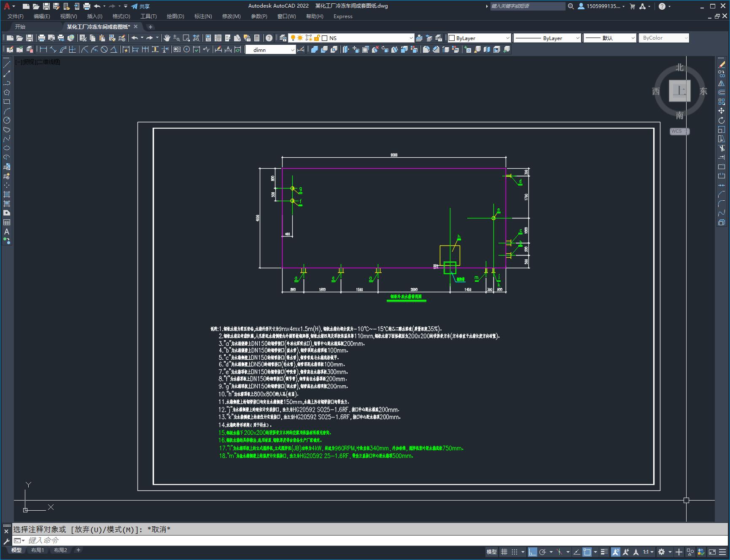Toggle Polar tracking in status bar
This screenshot has height=560, width=730.
click(x=543, y=552)
